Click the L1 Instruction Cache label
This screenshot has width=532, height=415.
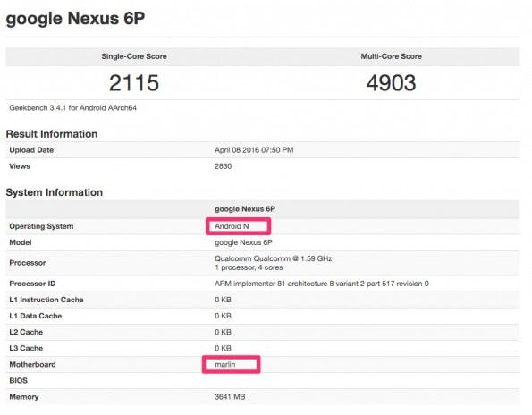pyautogui.click(x=46, y=300)
